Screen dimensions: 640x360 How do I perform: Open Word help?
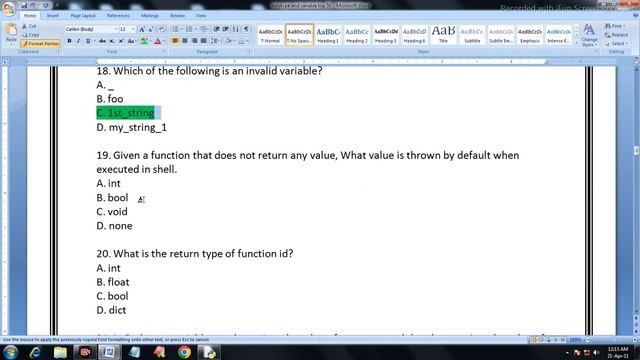[636, 16]
